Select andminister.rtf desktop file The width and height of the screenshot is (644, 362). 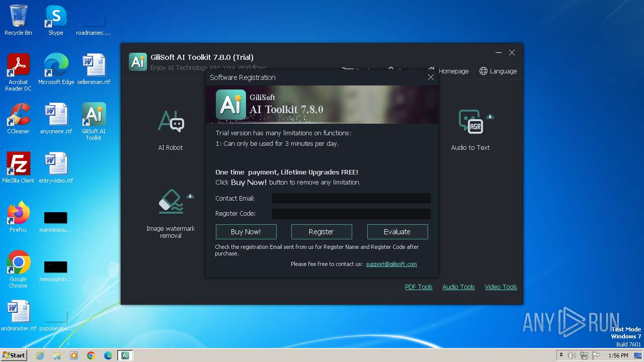pos(18,315)
